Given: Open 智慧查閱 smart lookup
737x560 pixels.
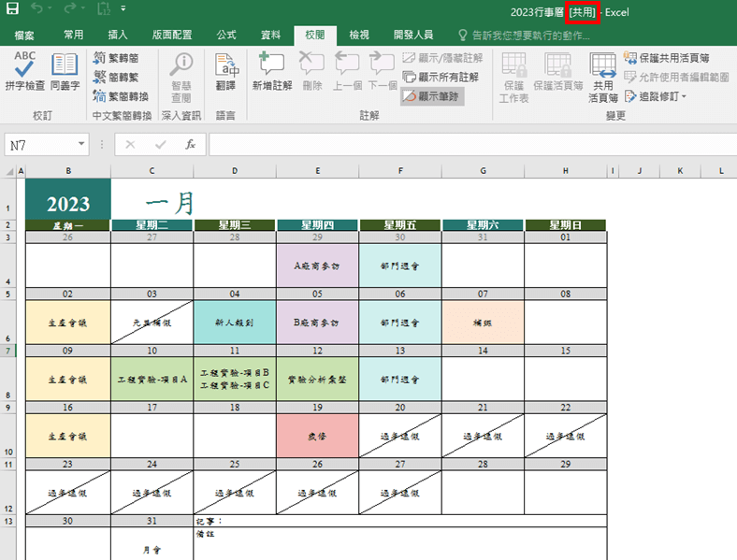Looking at the screenshot, I should (181, 75).
